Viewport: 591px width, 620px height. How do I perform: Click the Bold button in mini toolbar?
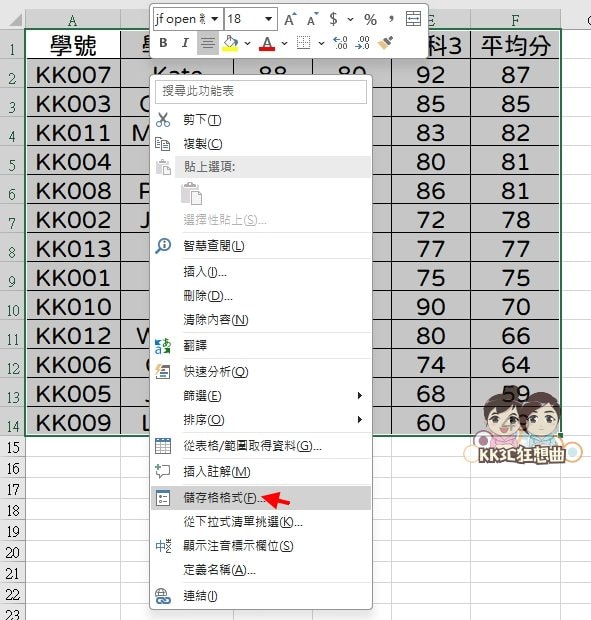[x=163, y=43]
